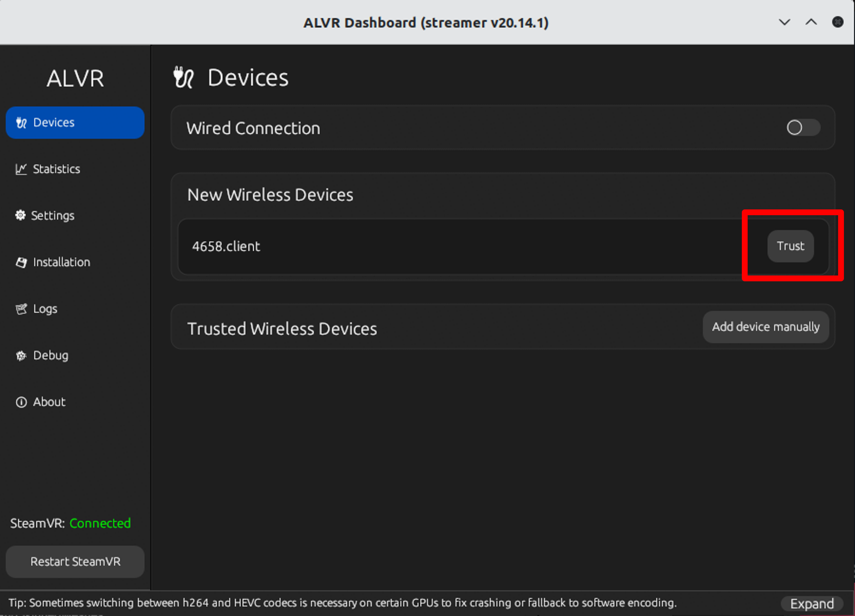The width and height of the screenshot is (855, 616).
Task: Enable the Wired Connection toggle
Action: [x=803, y=128]
